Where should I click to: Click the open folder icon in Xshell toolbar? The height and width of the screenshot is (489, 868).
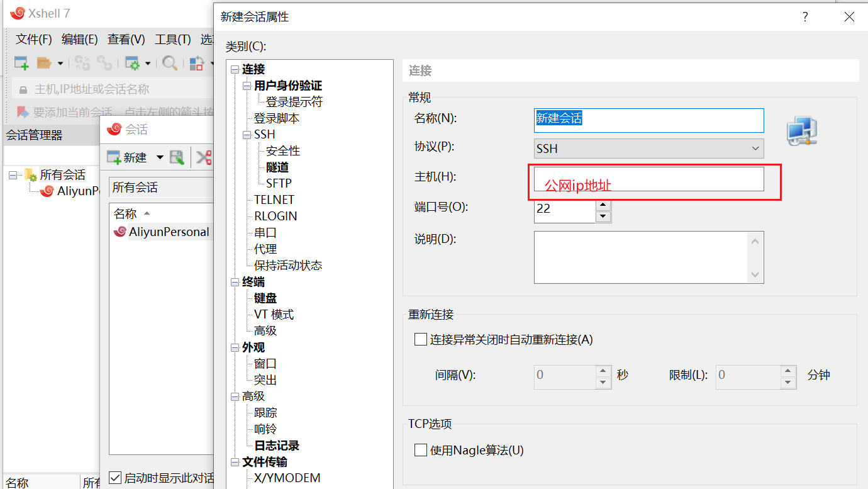point(44,63)
